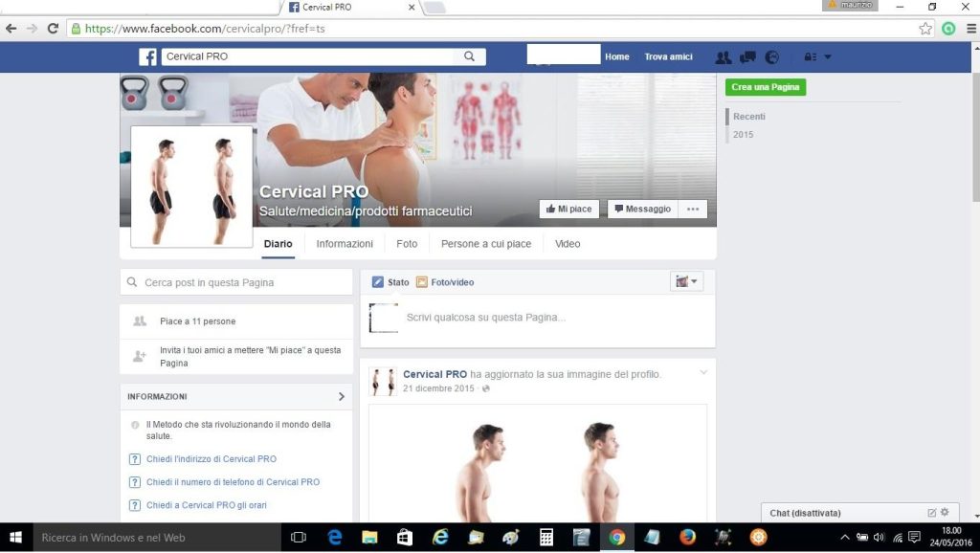Open the chat options gear icon
Viewport: 980px width, 553px height.
coord(945,513)
